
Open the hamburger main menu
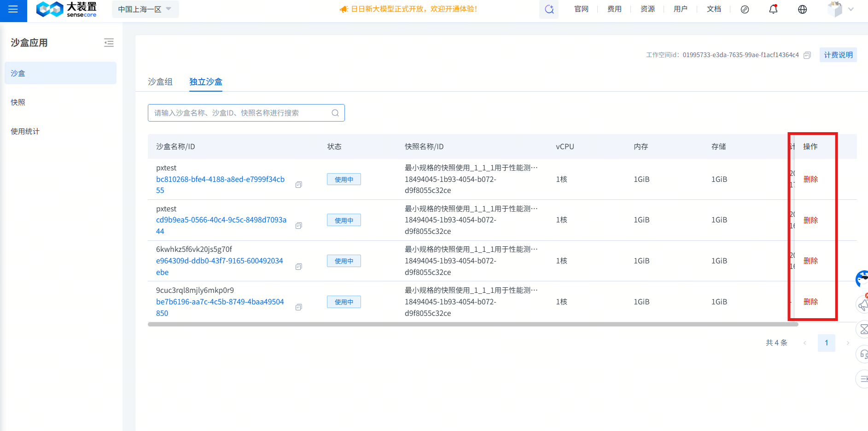(x=13, y=9)
